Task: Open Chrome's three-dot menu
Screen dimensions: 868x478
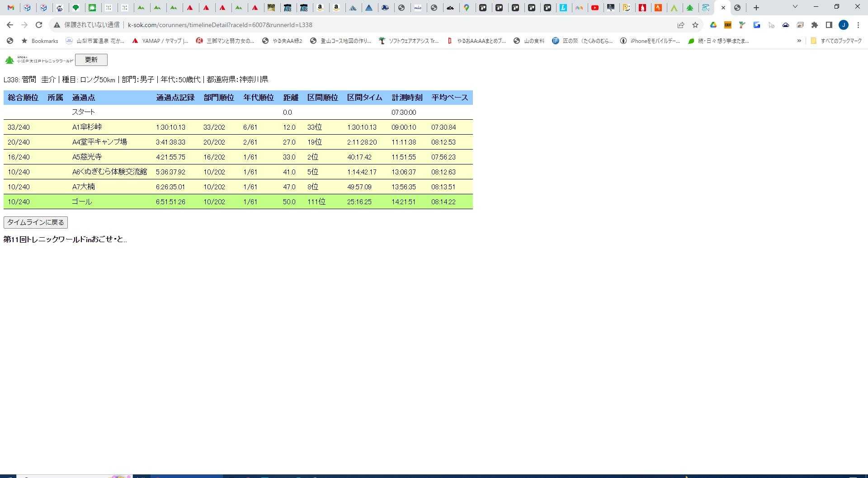Action: 858,25
